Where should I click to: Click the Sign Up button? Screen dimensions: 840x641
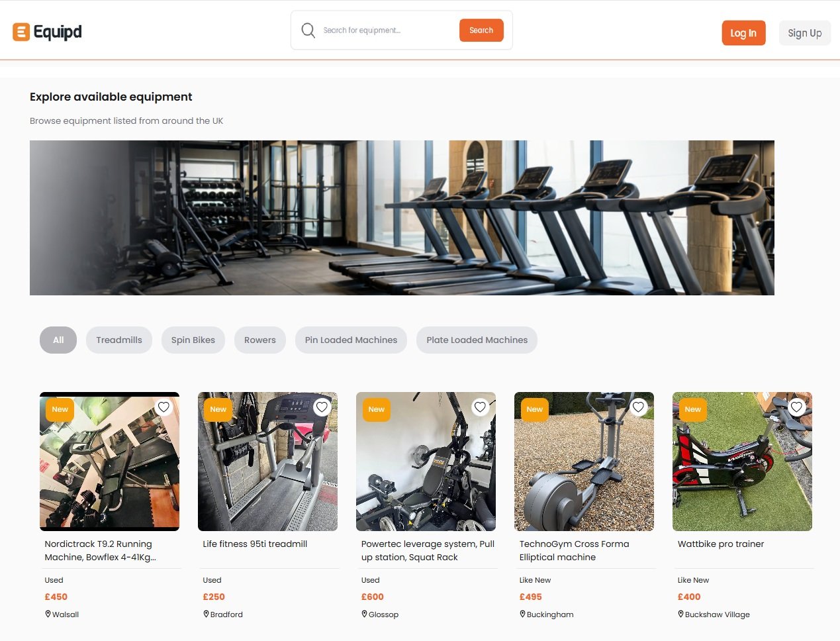[805, 33]
